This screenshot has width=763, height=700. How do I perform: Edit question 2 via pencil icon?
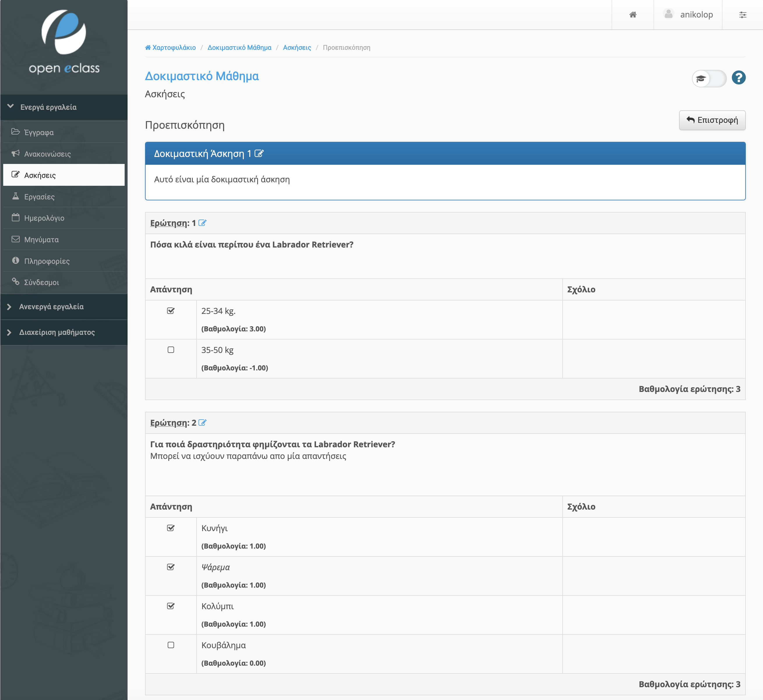202,422
